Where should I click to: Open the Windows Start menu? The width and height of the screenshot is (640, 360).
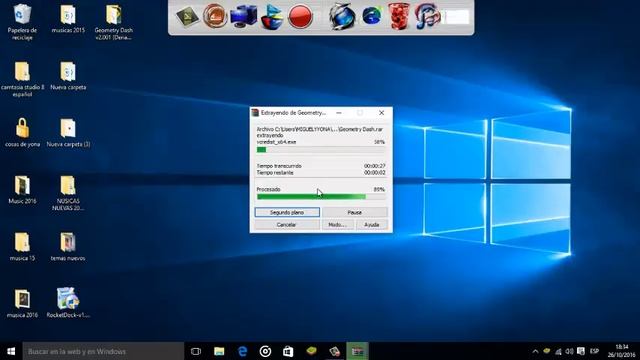11,351
